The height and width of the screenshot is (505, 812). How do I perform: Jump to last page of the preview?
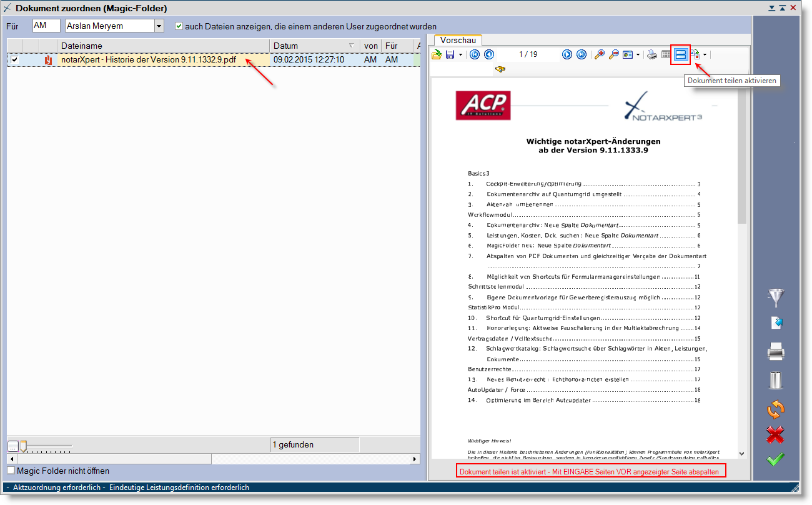582,54
